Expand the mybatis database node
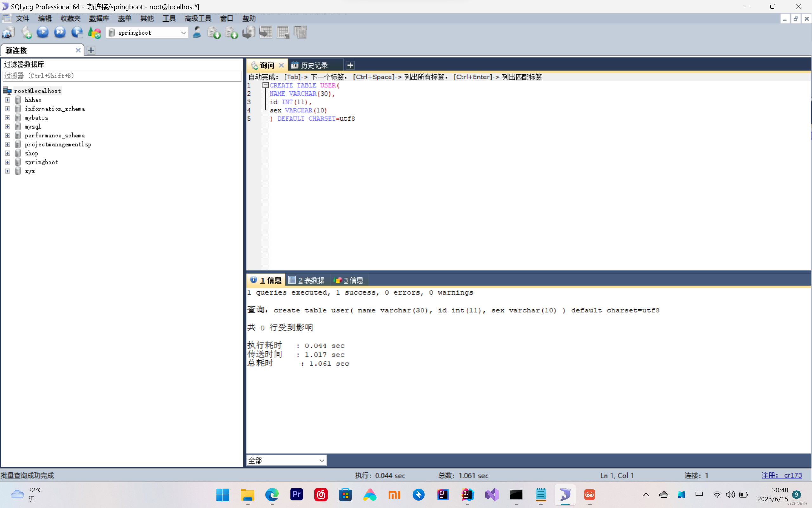The width and height of the screenshot is (812, 508). (7, 117)
